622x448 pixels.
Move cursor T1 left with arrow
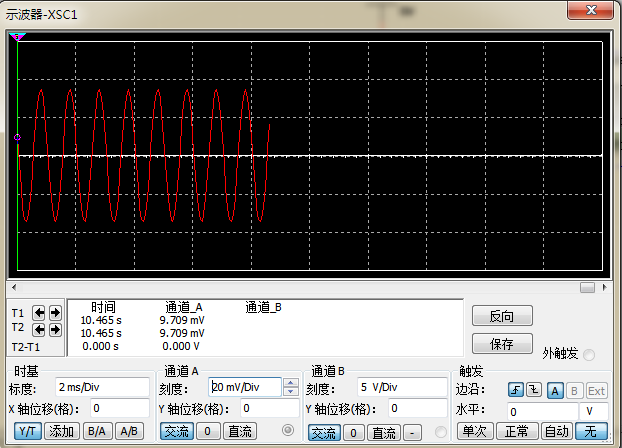point(39,313)
